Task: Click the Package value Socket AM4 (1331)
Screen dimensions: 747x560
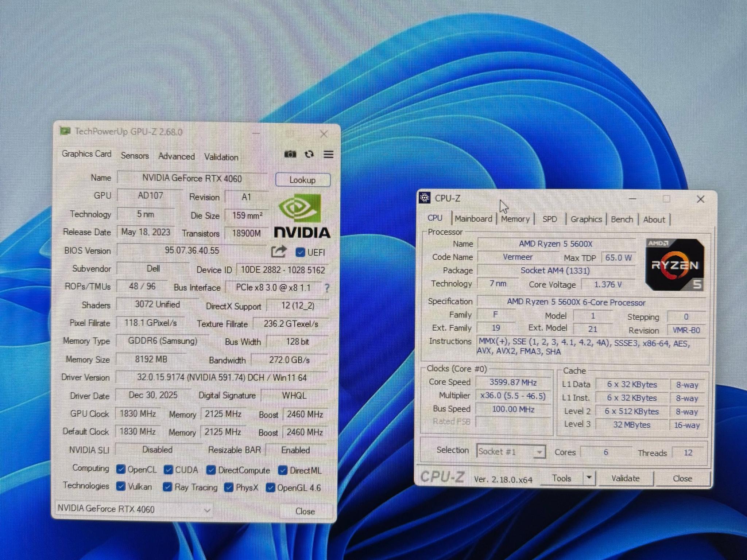Action: click(555, 271)
